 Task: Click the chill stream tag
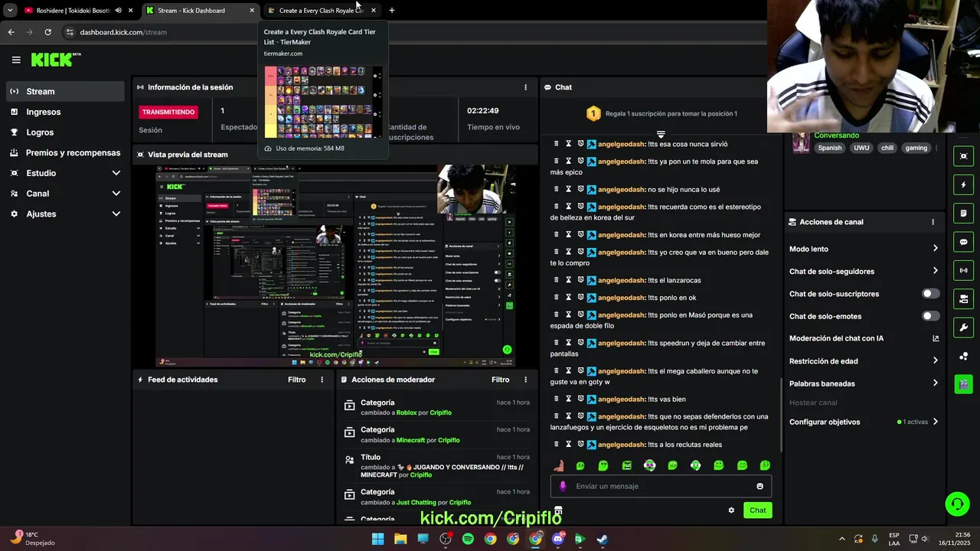887,148
